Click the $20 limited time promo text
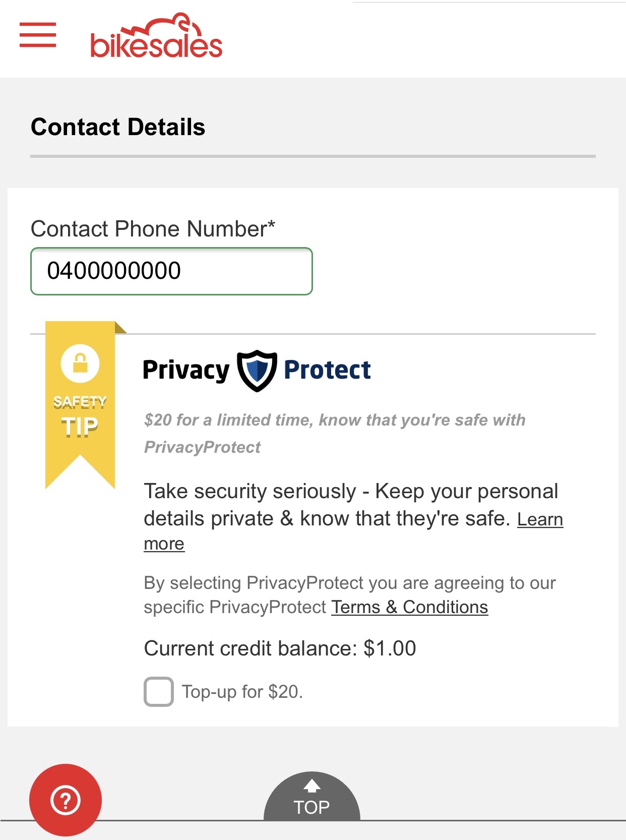Image resolution: width=626 pixels, height=840 pixels. point(335,434)
